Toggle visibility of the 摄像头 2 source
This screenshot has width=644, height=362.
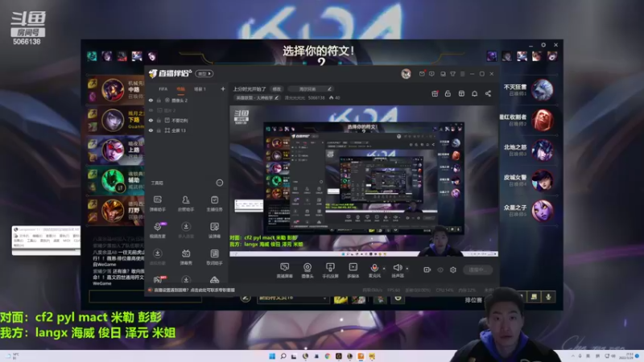(151, 100)
